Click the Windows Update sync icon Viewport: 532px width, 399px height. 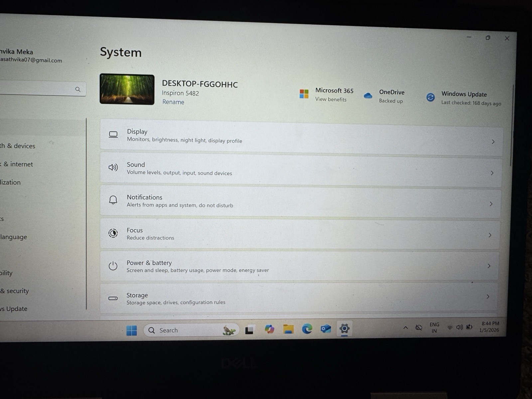pyautogui.click(x=430, y=97)
